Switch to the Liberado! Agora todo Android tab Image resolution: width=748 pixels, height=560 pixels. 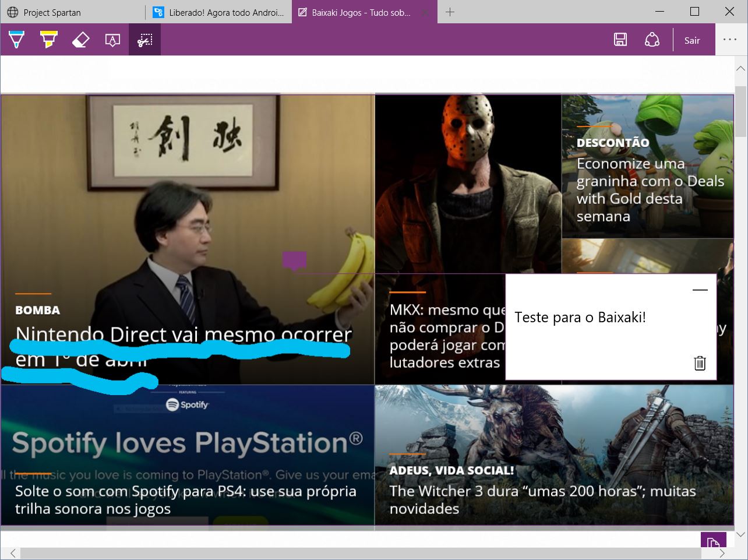pyautogui.click(x=218, y=12)
